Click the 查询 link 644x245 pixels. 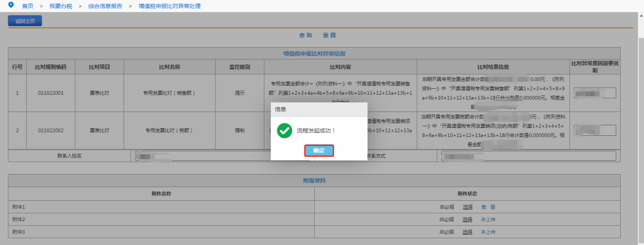[x=305, y=35]
